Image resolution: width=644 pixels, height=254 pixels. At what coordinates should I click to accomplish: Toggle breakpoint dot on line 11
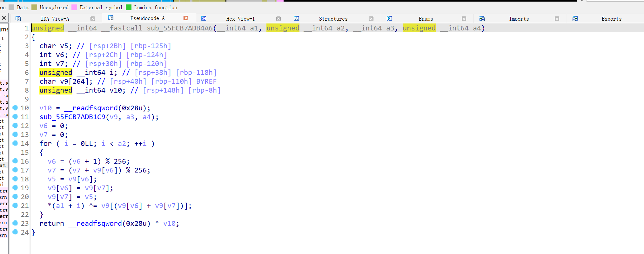click(15, 117)
